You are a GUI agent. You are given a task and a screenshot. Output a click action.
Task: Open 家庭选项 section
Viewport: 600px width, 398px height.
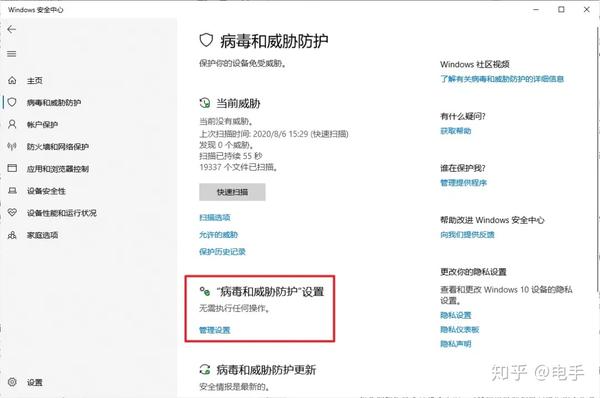click(42, 235)
